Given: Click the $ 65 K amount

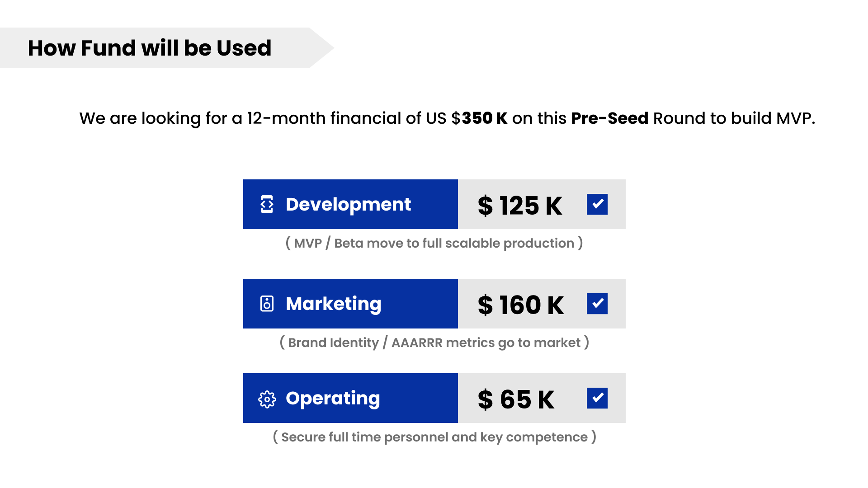Looking at the screenshot, I should (x=516, y=399).
